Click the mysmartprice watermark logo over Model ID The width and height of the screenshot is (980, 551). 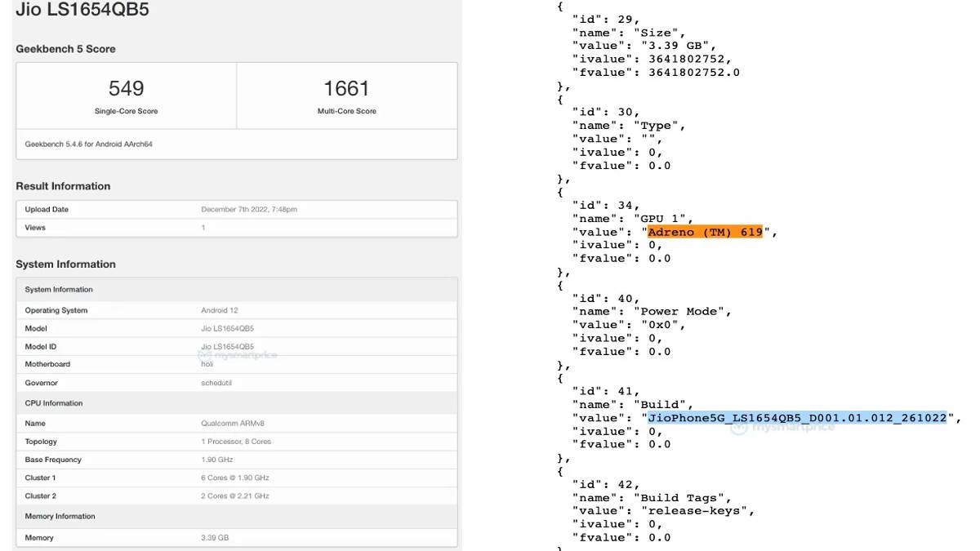coord(238,355)
